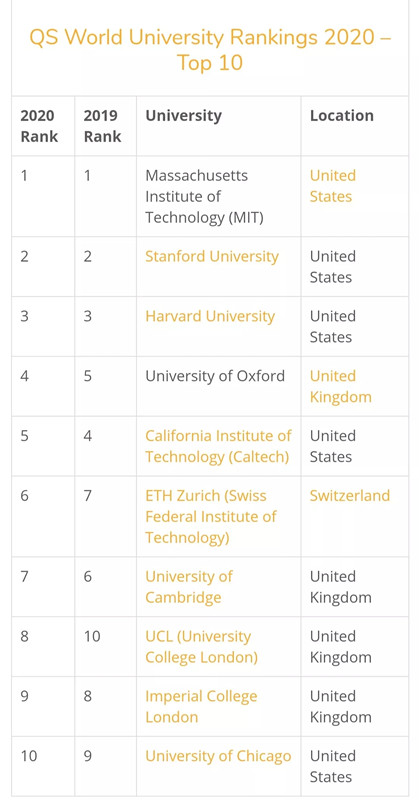
Task: Open the University of Chicago link
Action: pos(218,756)
